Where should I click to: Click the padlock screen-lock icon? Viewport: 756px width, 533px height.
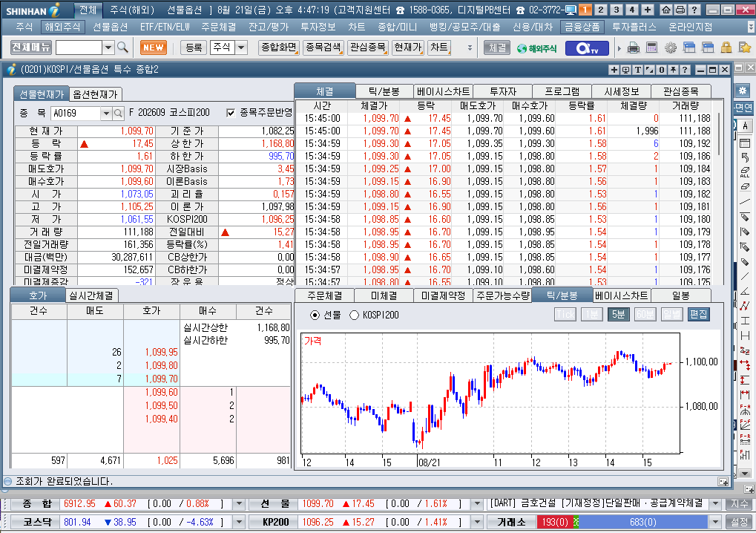[x=726, y=48]
